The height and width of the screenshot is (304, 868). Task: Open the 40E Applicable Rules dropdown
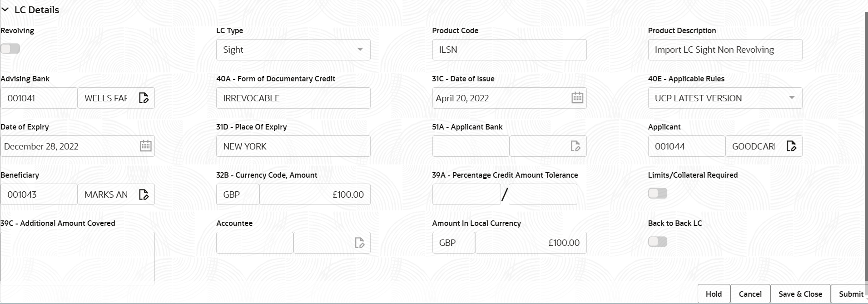(x=793, y=98)
